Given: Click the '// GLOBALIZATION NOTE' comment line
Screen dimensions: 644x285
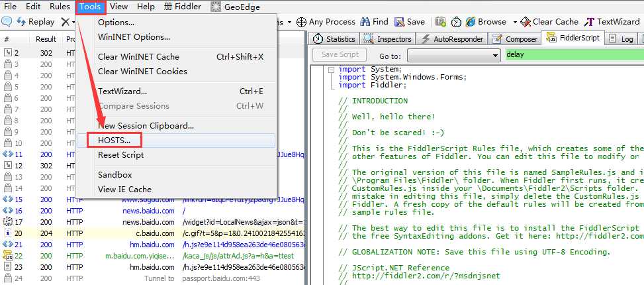Looking at the screenshot, I should (x=474, y=252).
